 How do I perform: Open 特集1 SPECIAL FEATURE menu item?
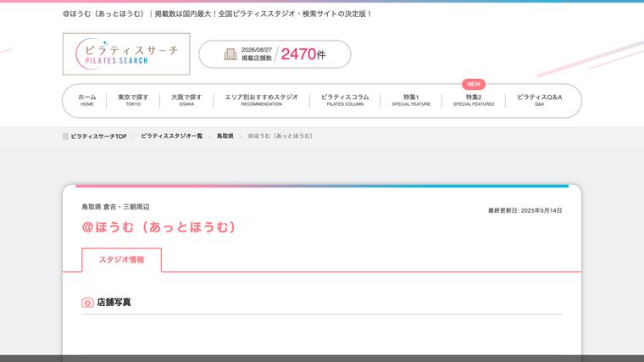tap(411, 100)
